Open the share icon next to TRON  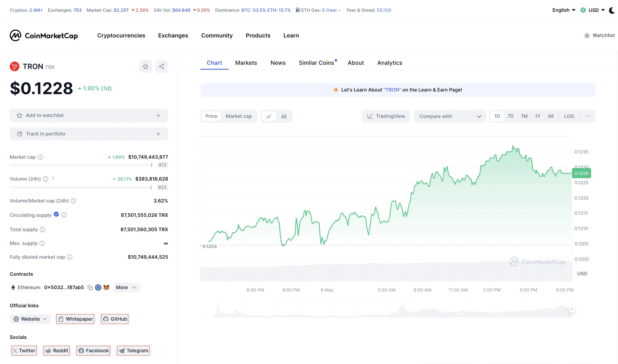[x=162, y=66]
